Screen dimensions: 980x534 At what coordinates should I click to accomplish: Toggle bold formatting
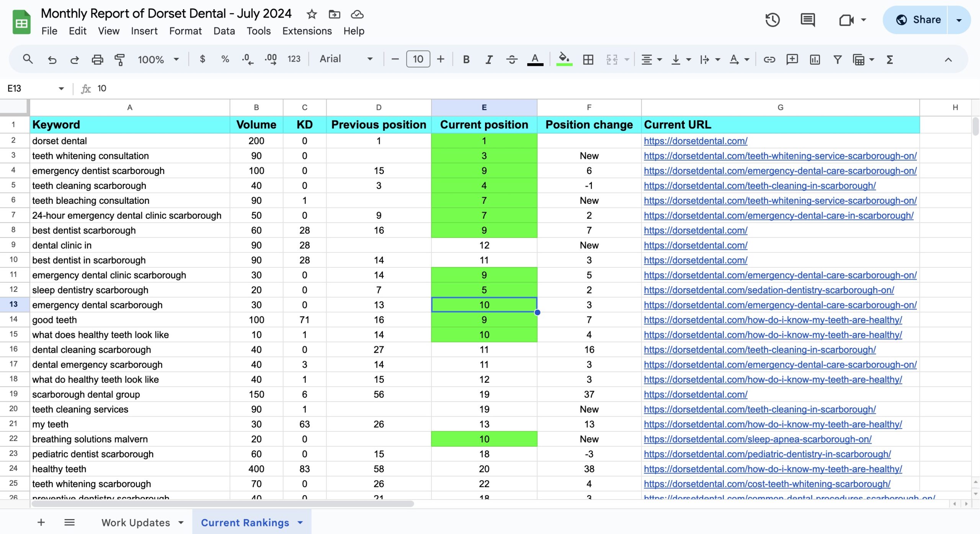[466, 59]
